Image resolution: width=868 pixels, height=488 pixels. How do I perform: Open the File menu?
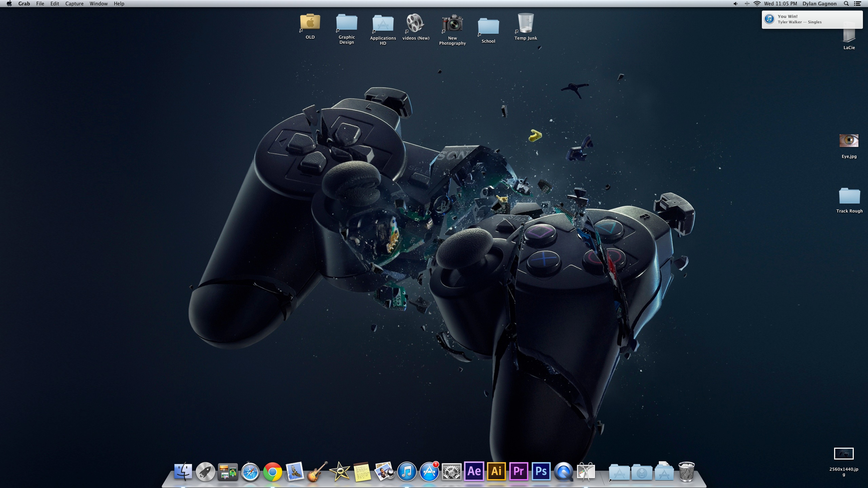coord(40,4)
